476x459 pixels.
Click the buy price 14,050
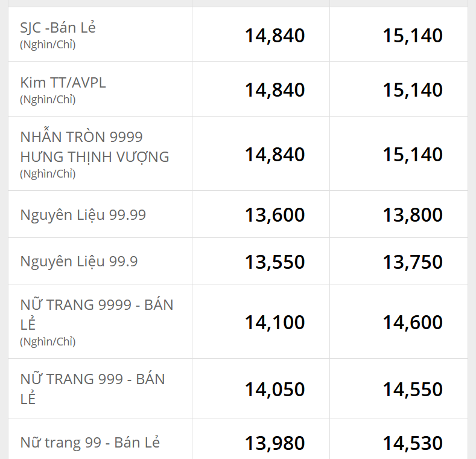coord(274,390)
